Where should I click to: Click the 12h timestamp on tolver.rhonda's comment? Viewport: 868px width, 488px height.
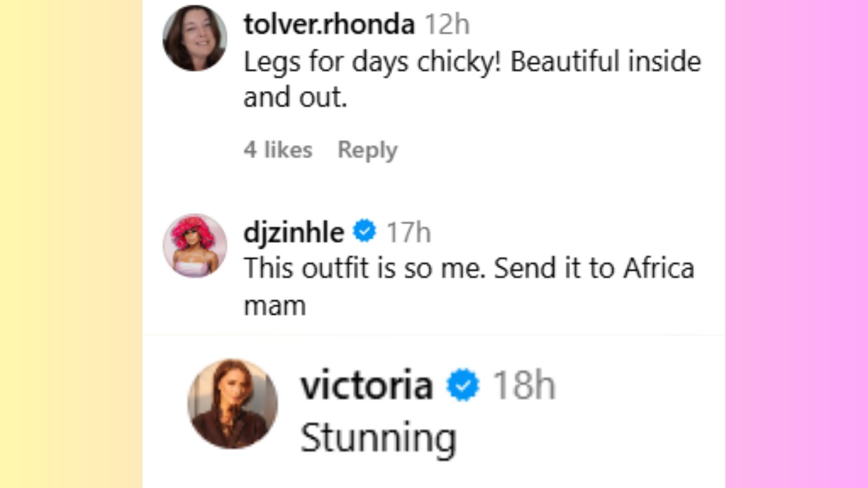(x=447, y=24)
